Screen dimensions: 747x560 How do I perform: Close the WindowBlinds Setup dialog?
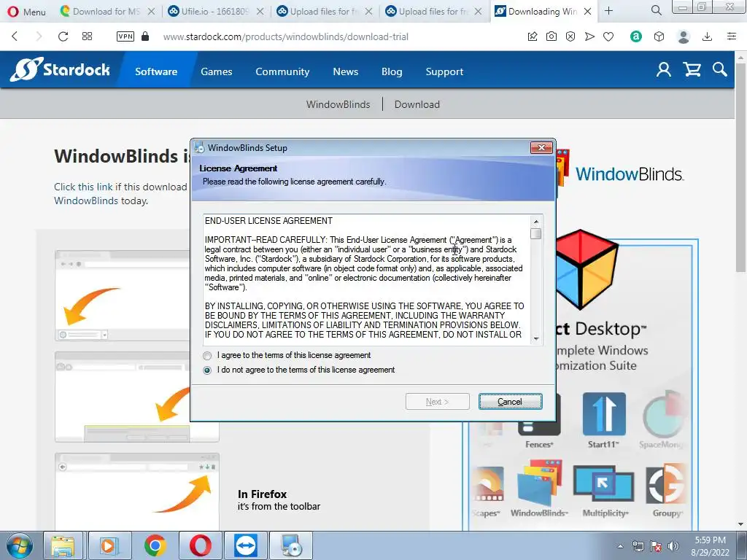[542, 147]
